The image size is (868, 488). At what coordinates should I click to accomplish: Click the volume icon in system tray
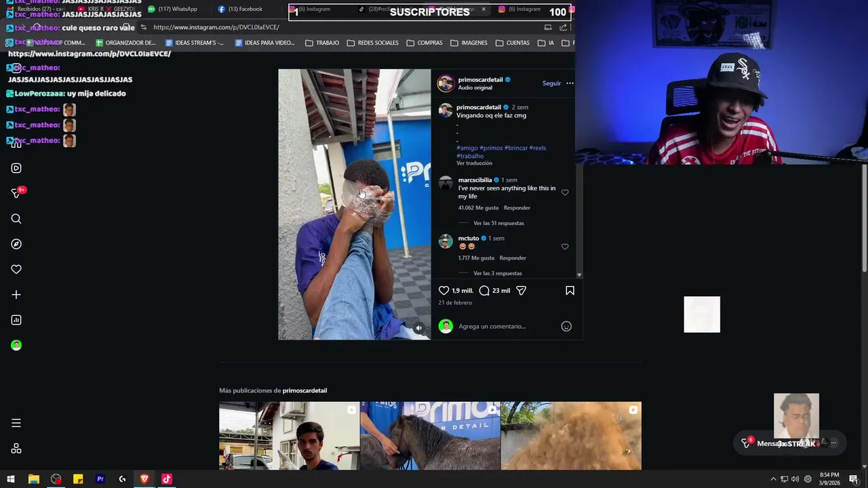pyautogui.click(x=795, y=479)
